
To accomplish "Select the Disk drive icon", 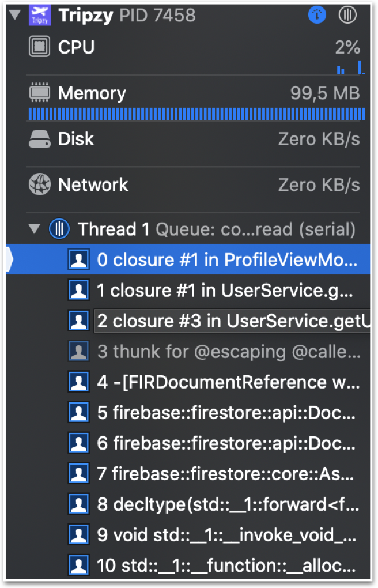I will pos(39,139).
